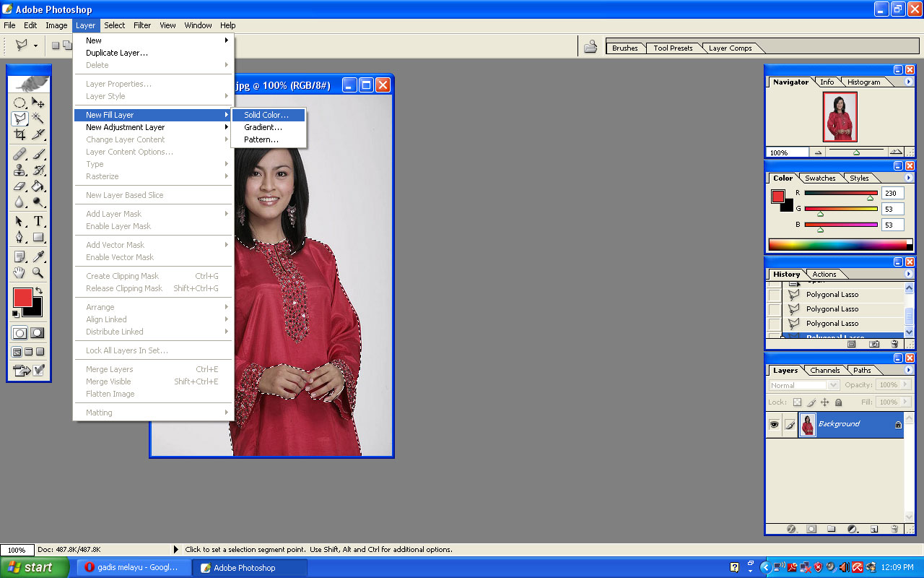Open the Filter menu
This screenshot has height=578, width=924.
pos(142,25)
